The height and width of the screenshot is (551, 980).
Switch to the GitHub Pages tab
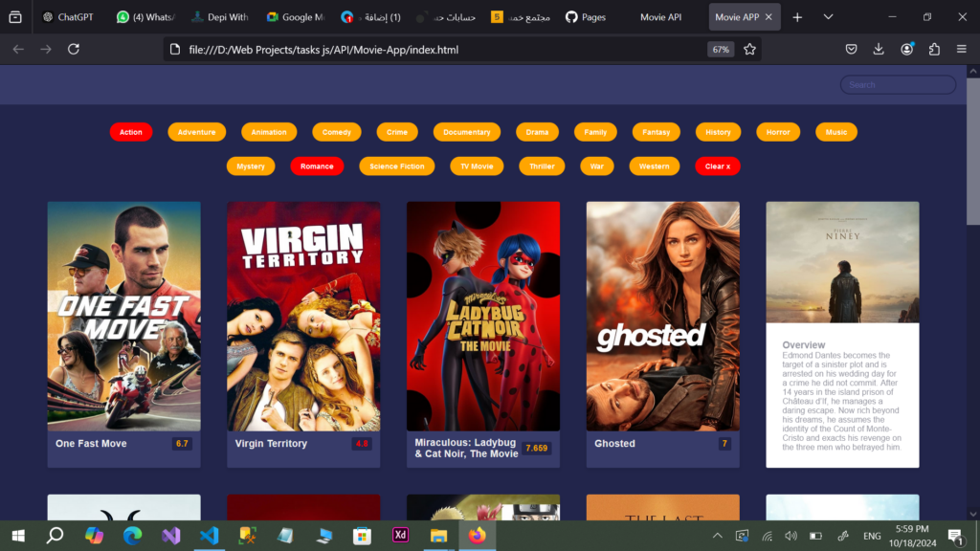point(586,17)
